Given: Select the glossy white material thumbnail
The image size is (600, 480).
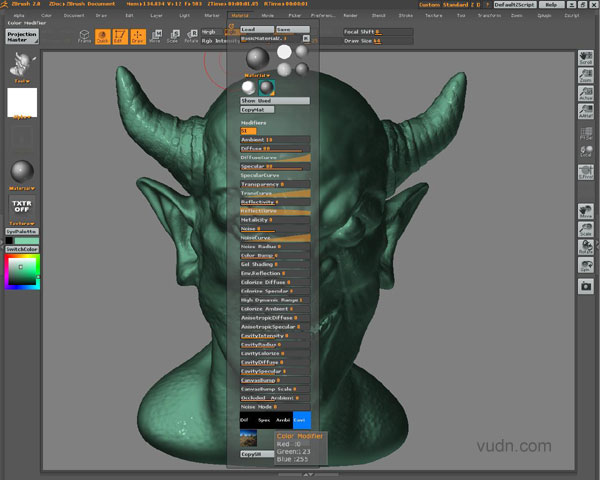Looking at the screenshot, I should 249,88.
